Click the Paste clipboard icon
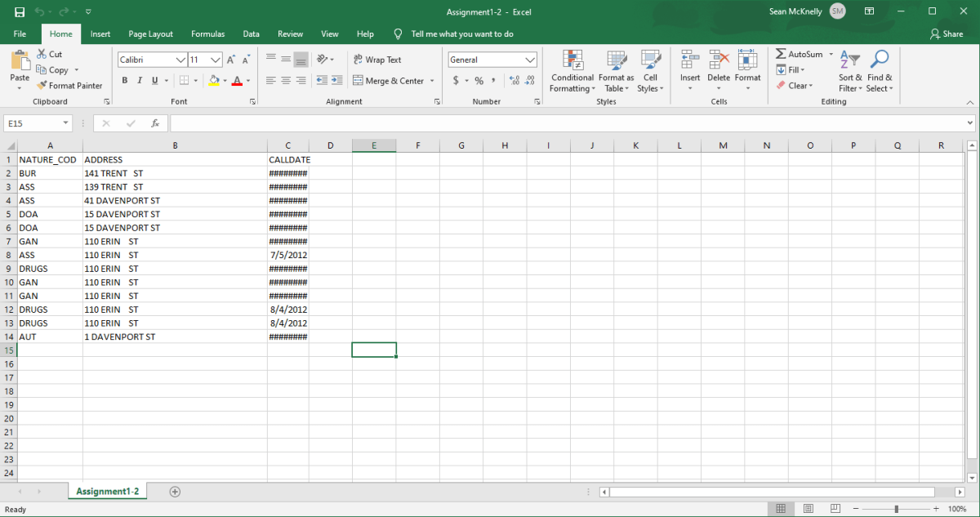The height and width of the screenshot is (517, 980). point(20,60)
